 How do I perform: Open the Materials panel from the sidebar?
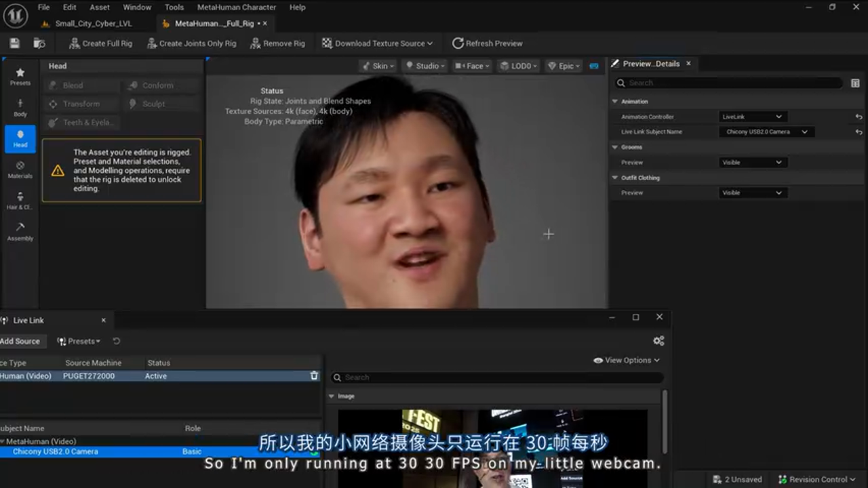point(20,171)
